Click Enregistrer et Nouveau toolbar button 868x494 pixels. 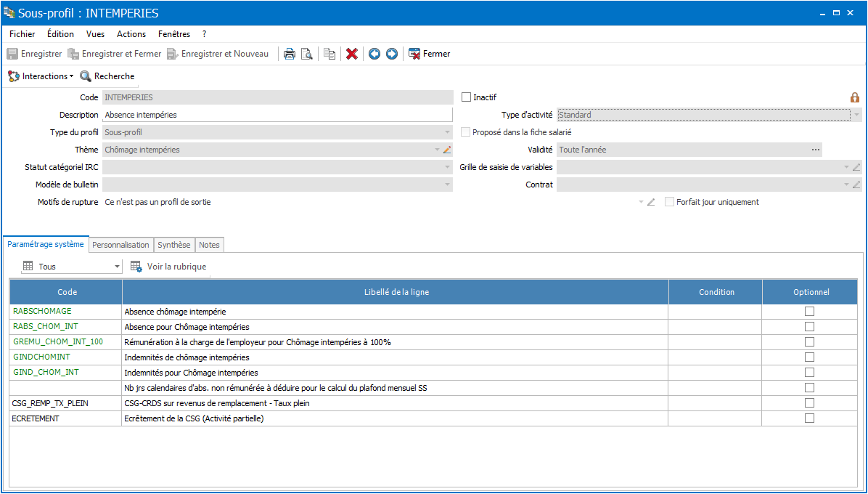tap(218, 54)
